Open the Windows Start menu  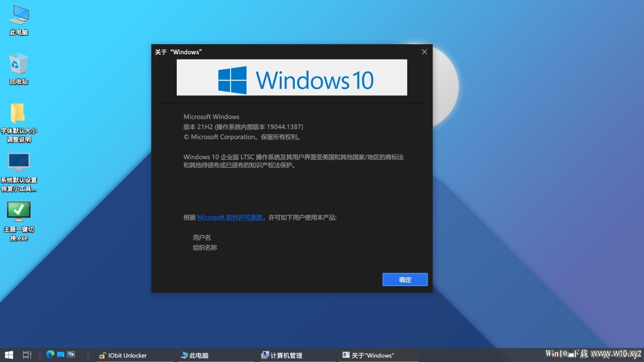[x=9, y=355]
